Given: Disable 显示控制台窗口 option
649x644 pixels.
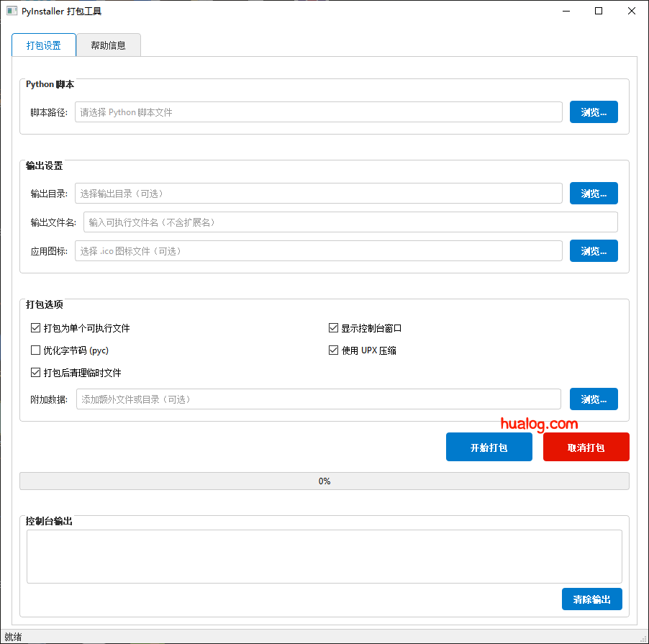Looking at the screenshot, I should [333, 327].
